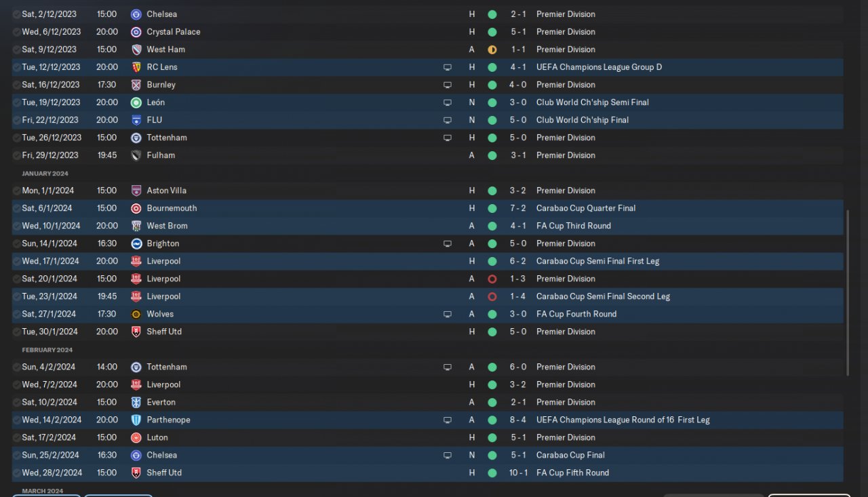Image resolution: width=868 pixels, height=497 pixels.
Task: Click the RC Lens club badge
Action: [136, 67]
